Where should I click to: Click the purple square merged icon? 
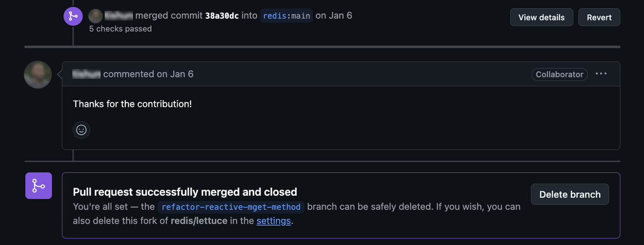tap(39, 185)
